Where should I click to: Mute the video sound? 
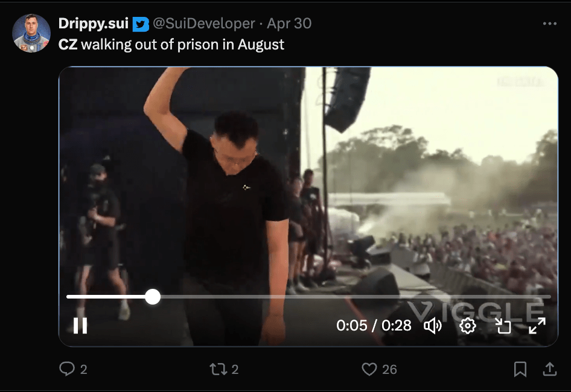433,326
